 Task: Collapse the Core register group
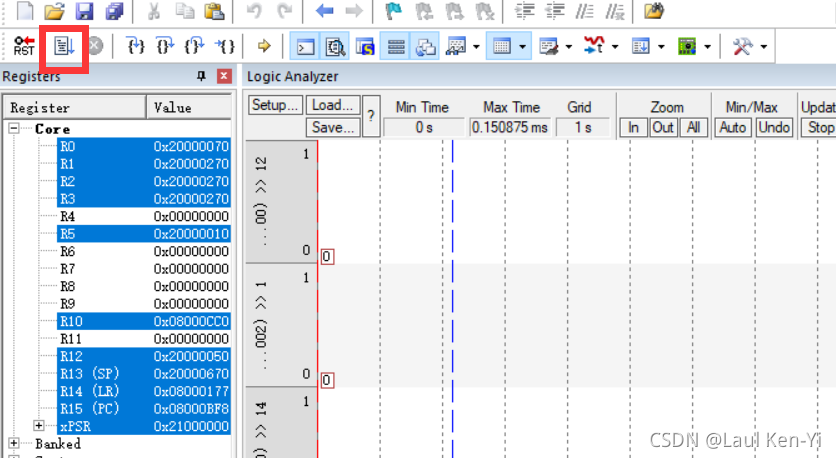point(15,129)
